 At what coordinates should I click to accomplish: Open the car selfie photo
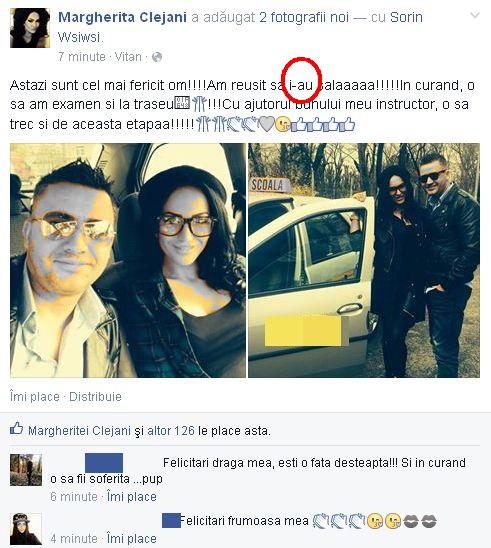pos(128,260)
